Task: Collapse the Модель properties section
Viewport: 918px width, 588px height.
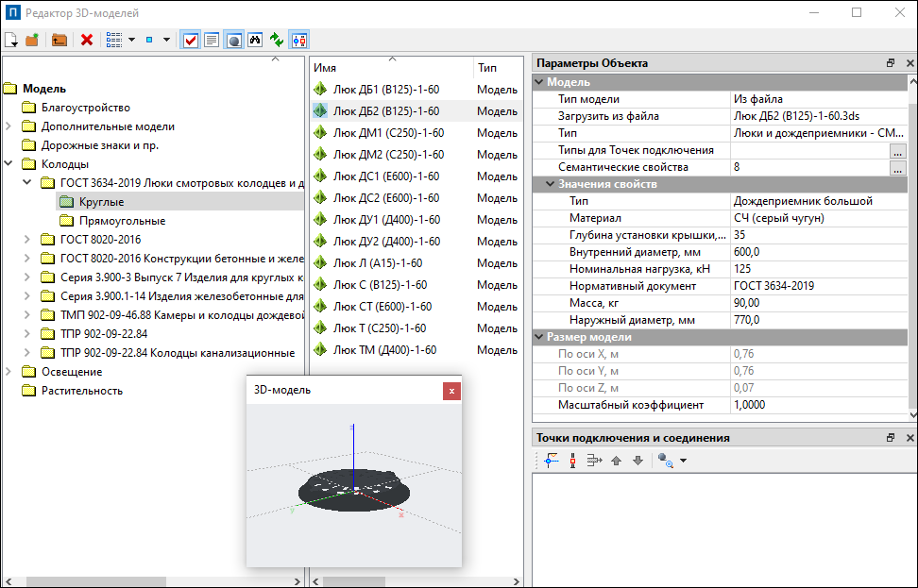Action: (539, 82)
